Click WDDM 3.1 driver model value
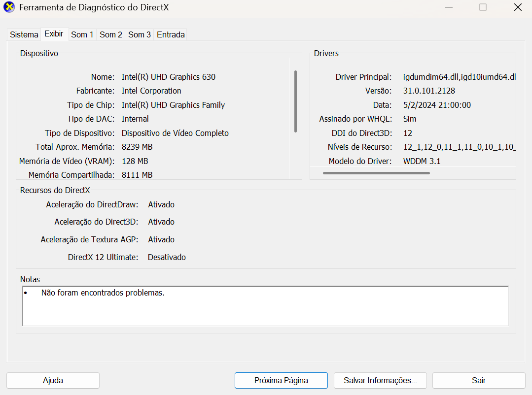The width and height of the screenshot is (532, 395). tap(422, 162)
